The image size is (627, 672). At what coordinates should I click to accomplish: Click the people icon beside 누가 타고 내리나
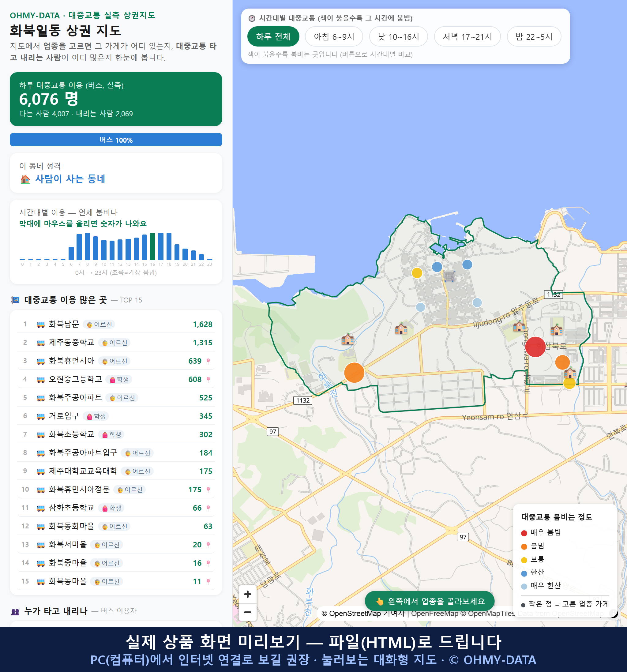click(15, 611)
